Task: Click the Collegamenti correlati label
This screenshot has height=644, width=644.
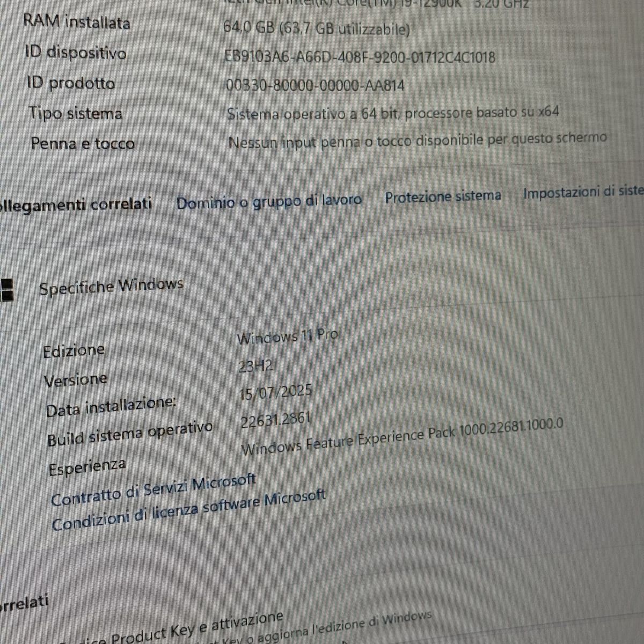Action: coord(76,204)
